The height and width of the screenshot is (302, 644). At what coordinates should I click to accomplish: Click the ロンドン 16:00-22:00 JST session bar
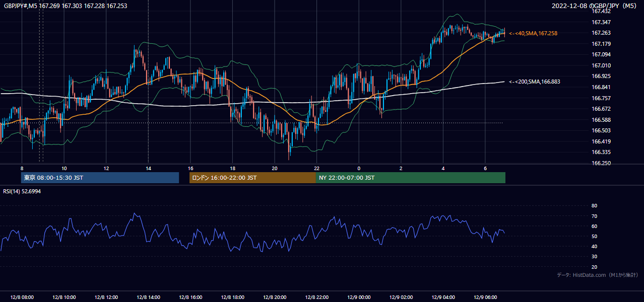(x=252, y=178)
